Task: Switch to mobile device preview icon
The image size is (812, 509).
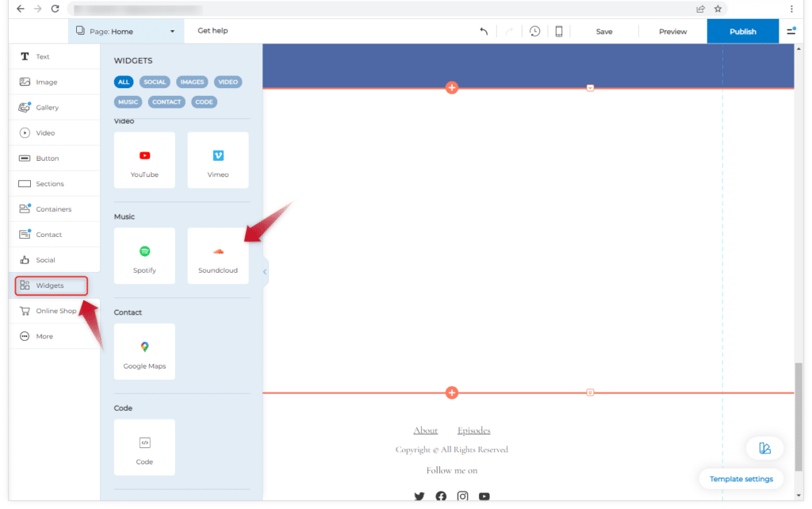Action: pos(559,32)
